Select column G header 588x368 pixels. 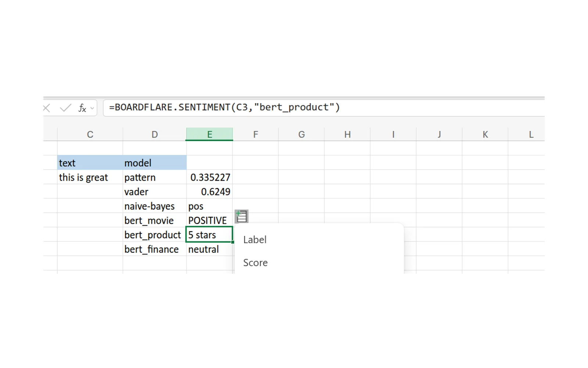(x=301, y=134)
